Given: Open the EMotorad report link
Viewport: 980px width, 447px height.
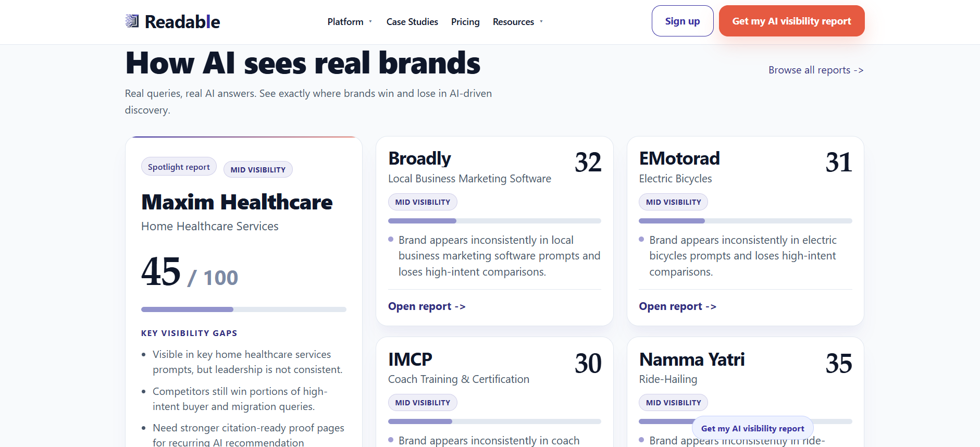Looking at the screenshot, I should click(677, 306).
